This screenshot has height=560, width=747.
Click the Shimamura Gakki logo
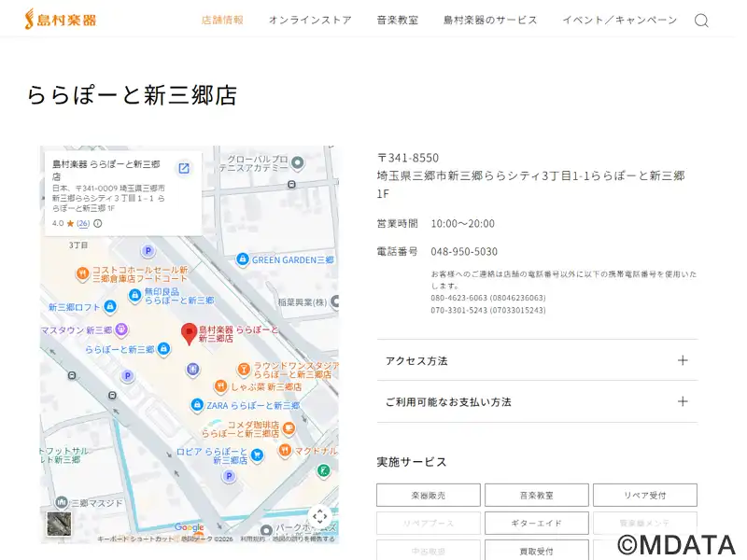62,19
